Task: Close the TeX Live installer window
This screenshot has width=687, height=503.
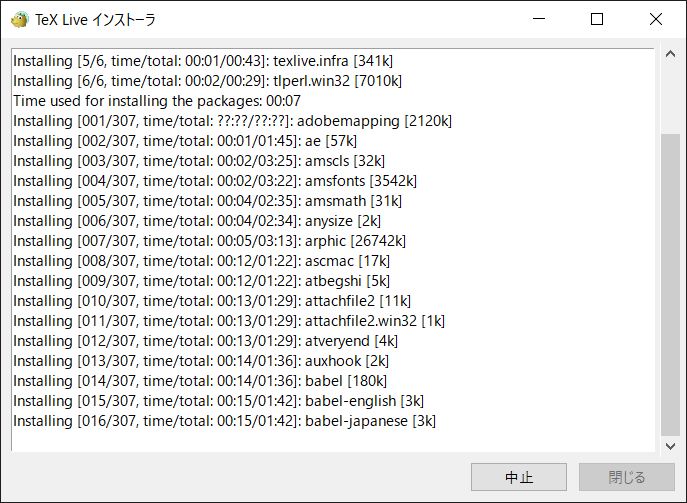Action: pos(656,19)
